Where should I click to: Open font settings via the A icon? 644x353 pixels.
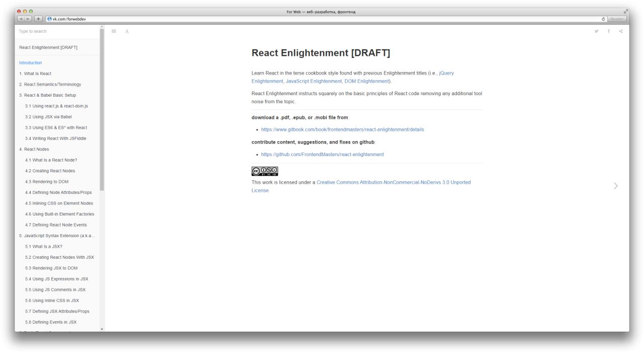[x=127, y=31]
